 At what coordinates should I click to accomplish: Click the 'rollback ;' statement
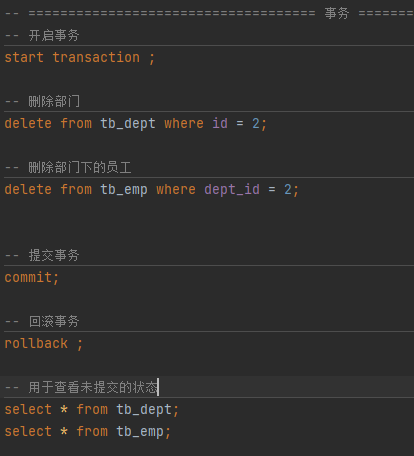(44, 344)
